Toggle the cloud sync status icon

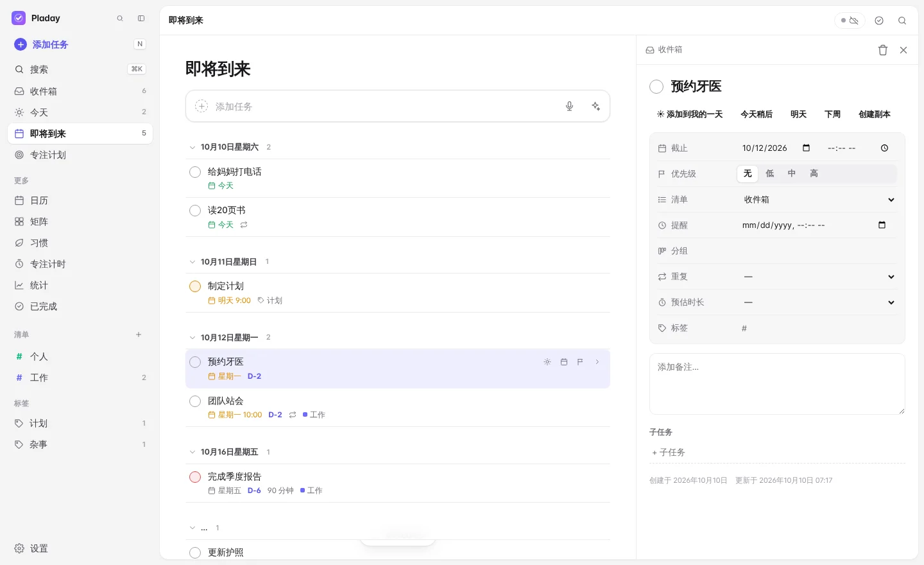coord(850,21)
